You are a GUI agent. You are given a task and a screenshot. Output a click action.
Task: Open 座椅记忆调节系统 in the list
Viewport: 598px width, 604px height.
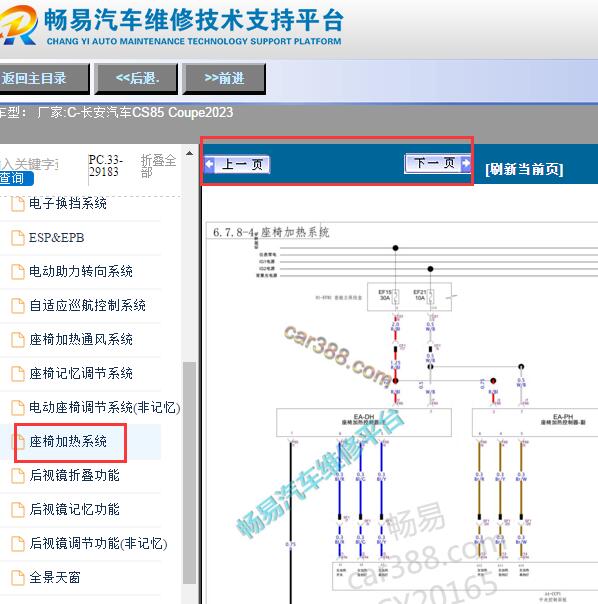coord(81,373)
